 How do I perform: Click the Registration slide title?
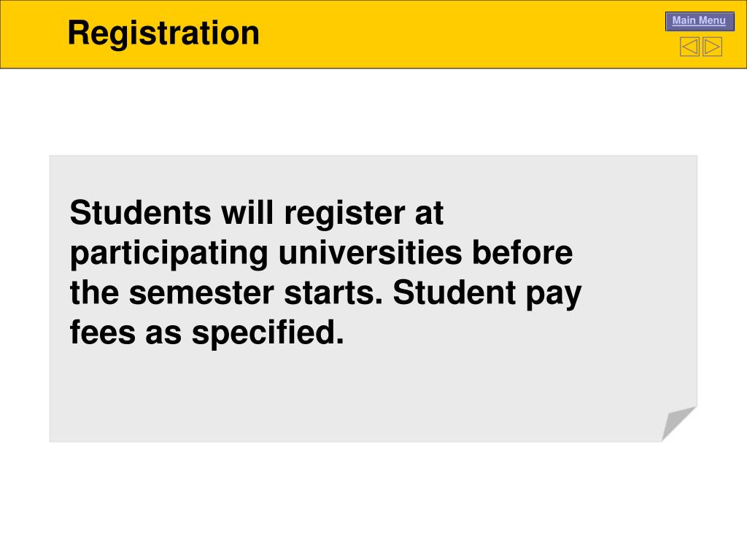(163, 34)
